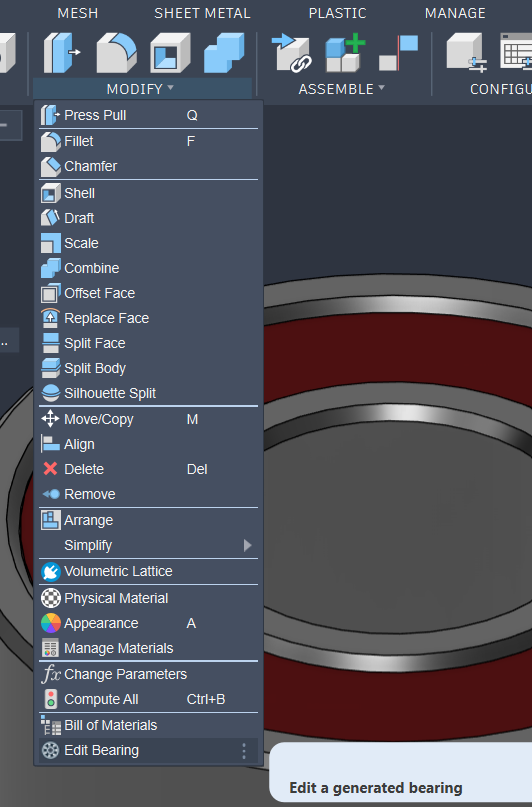Select Scale in the Modify menu
The image size is (532, 807).
(148, 243)
